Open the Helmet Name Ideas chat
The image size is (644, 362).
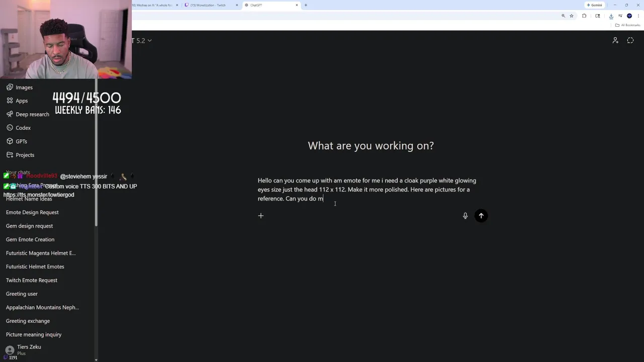(x=29, y=199)
